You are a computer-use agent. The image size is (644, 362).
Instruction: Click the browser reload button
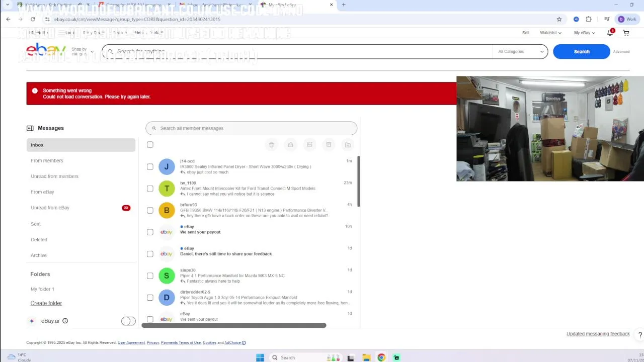(34, 19)
